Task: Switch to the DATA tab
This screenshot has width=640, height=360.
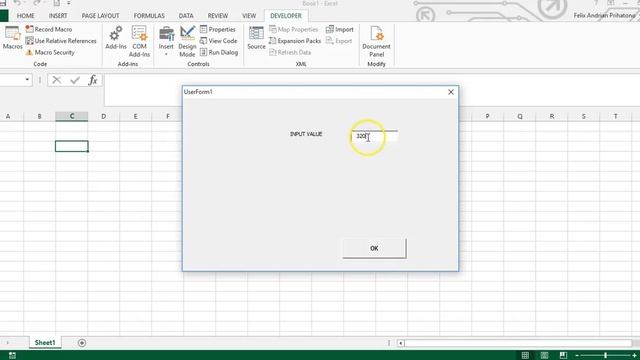Action: click(x=186, y=16)
